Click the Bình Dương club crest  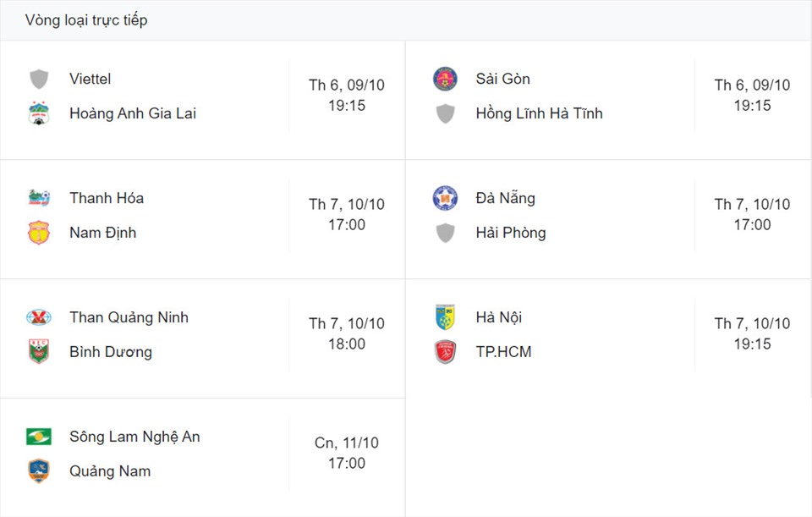(39, 352)
